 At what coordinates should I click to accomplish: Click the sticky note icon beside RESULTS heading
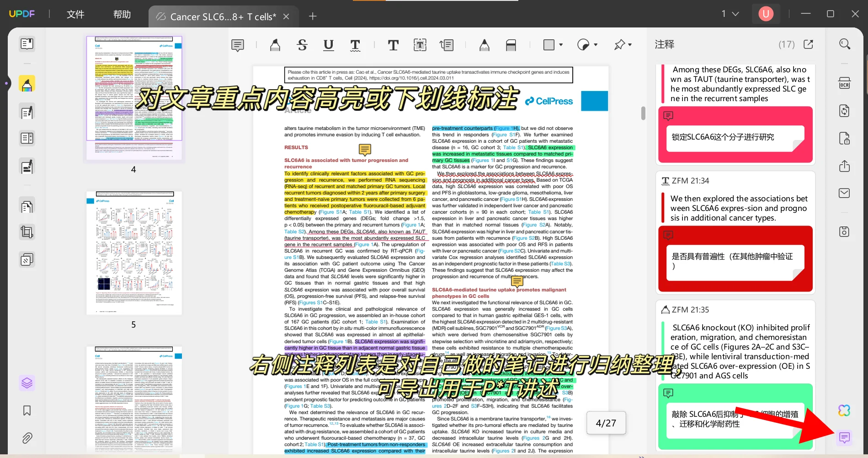[365, 150]
